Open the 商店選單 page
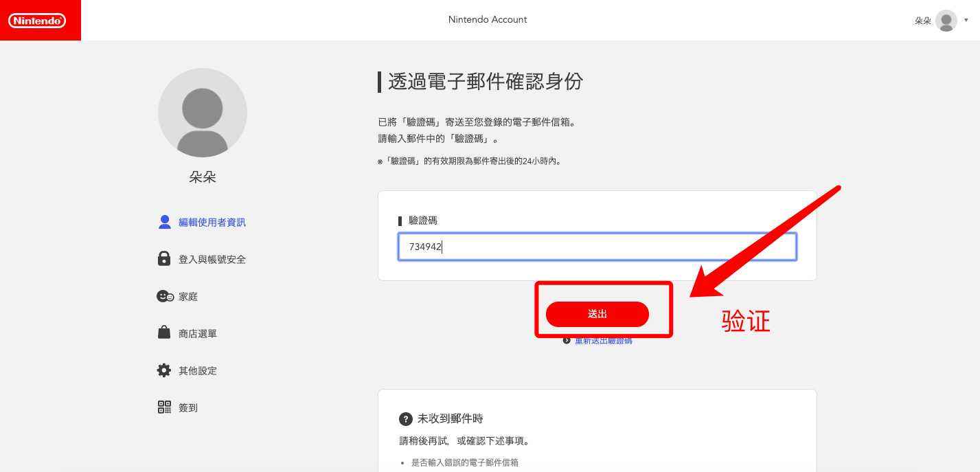 point(198,333)
